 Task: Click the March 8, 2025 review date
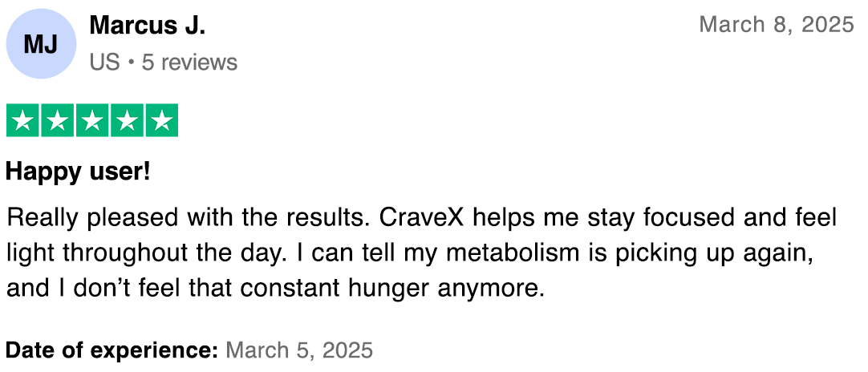[x=776, y=25]
